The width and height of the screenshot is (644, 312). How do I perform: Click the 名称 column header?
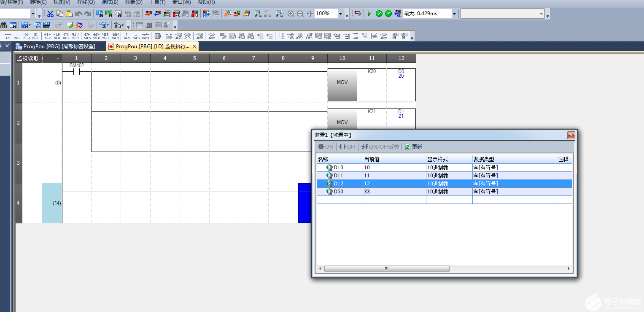pos(340,159)
